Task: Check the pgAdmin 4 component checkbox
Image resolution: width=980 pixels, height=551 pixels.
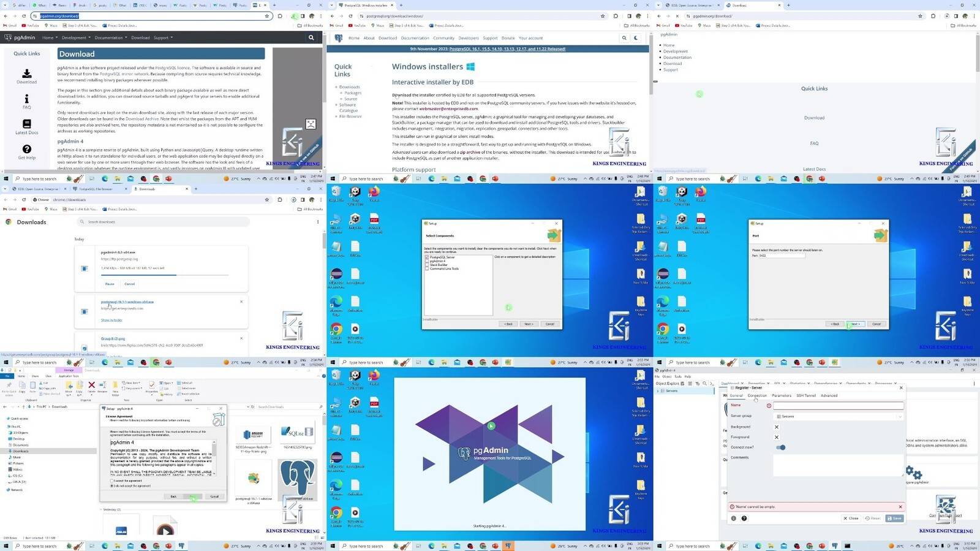Action: point(427,261)
